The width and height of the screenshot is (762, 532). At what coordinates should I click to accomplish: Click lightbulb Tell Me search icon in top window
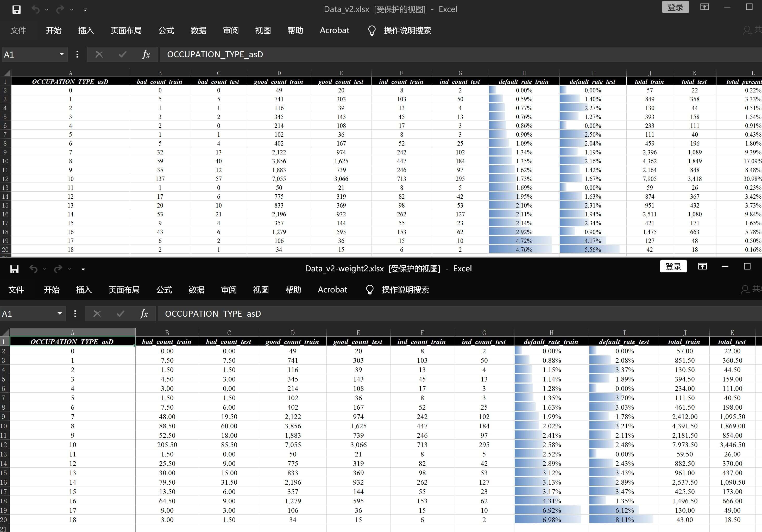pyautogui.click(x=372, y=30)
